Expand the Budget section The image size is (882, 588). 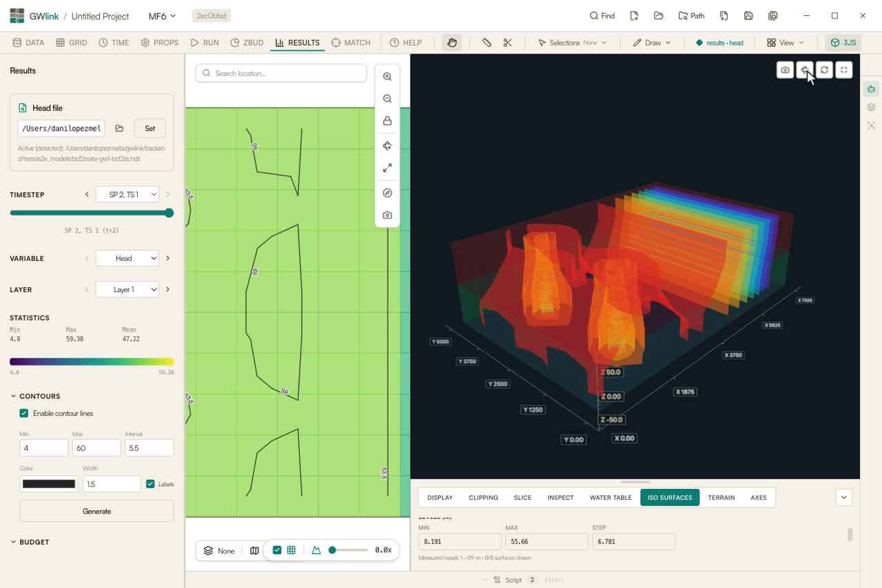(x=30, y=543)
